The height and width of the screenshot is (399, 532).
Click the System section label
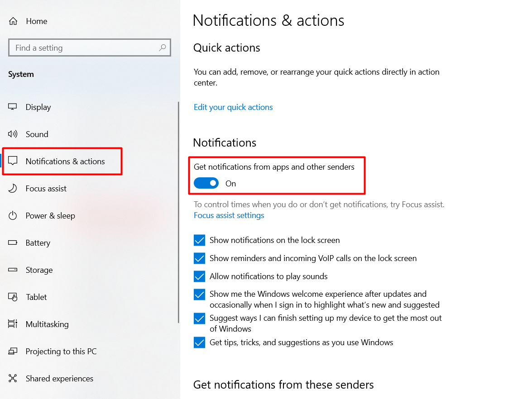(21, 74)
